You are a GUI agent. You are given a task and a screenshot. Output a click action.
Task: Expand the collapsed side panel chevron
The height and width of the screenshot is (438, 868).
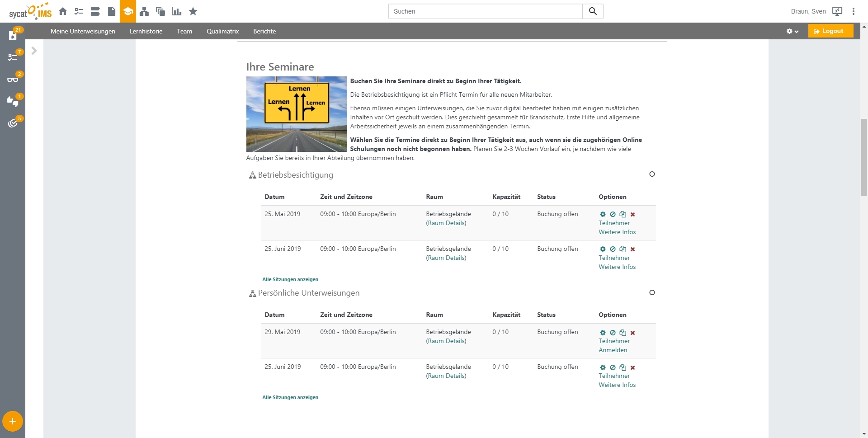tap(34, 51)
